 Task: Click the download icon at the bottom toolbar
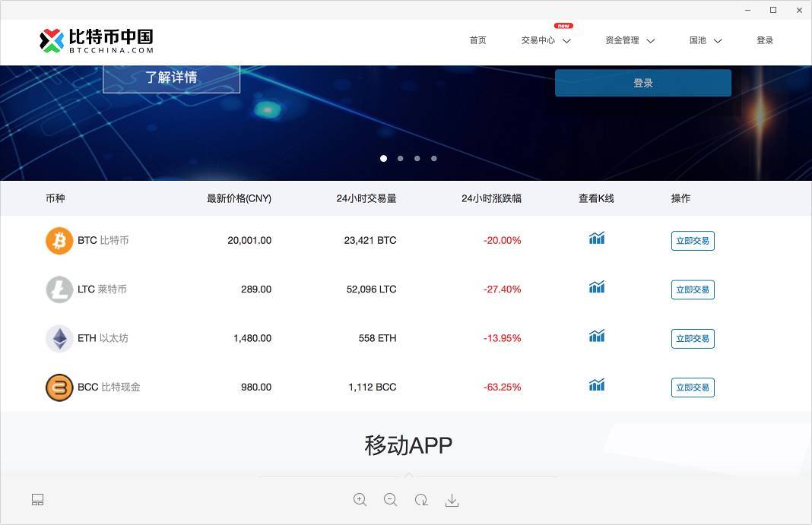pos(452,499)
